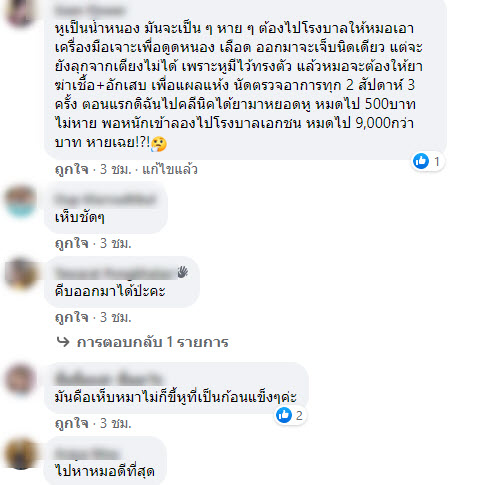This screenshot has width=482, height=485.
Task: Like the comment 'เห็บชัดๆ'
Action: click(71, 243)
